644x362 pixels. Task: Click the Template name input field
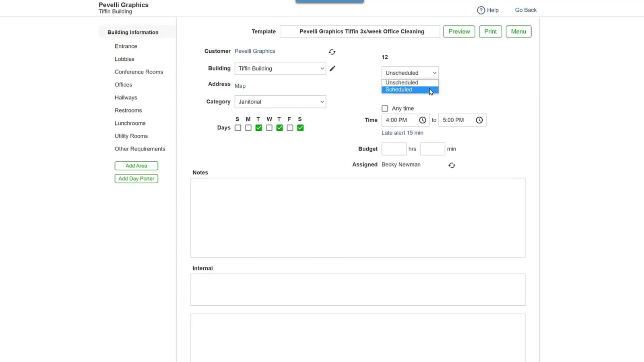(360, 31)
